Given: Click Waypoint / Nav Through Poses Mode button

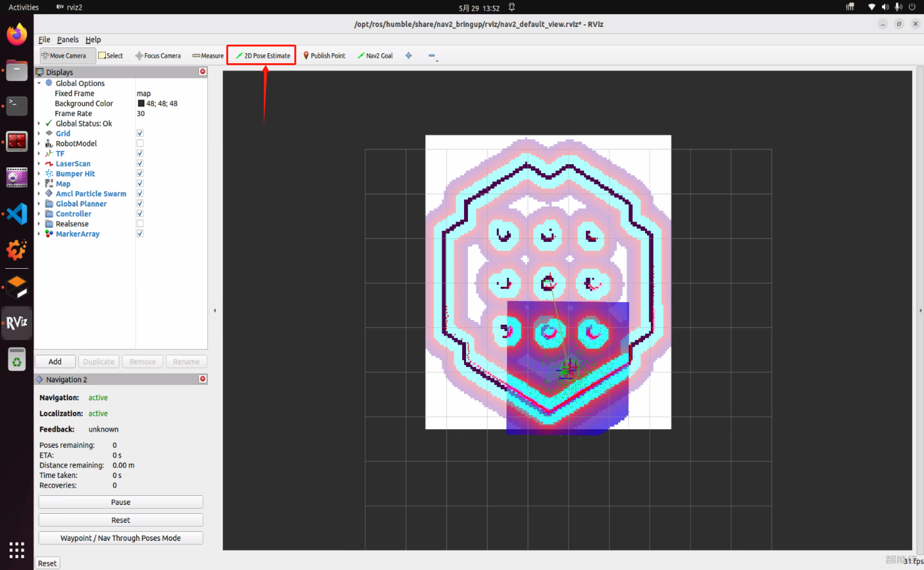Looking at the screenshot, I should pos(121,538).
